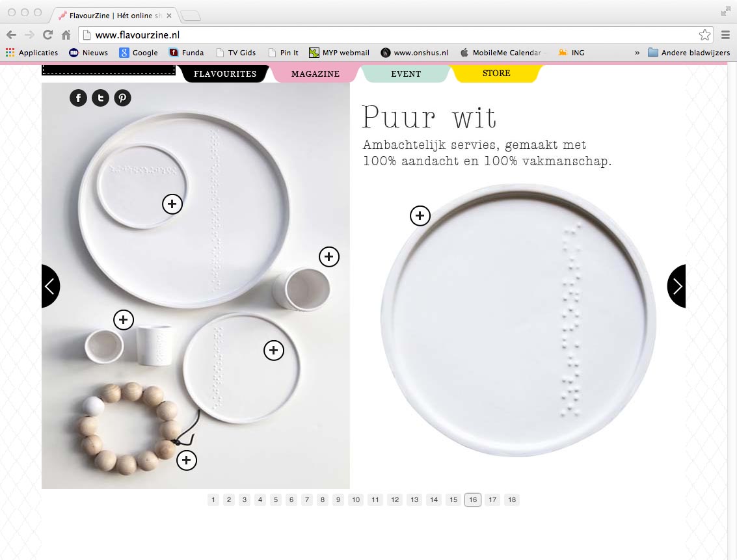Expand hidden bookmarks with double chevron

click(x=637, y=53)
